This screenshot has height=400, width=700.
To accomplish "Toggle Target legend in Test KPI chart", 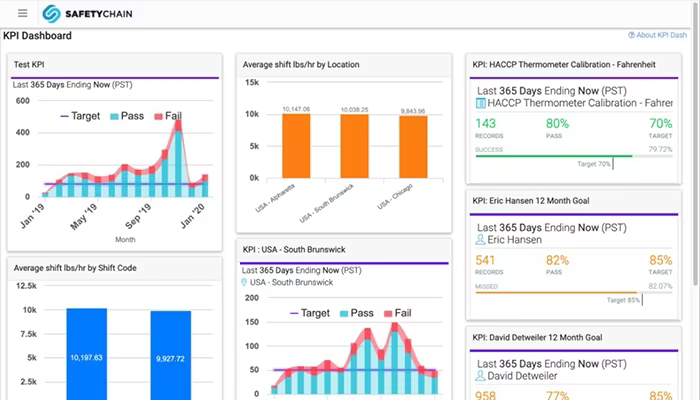I will [80, 116].
